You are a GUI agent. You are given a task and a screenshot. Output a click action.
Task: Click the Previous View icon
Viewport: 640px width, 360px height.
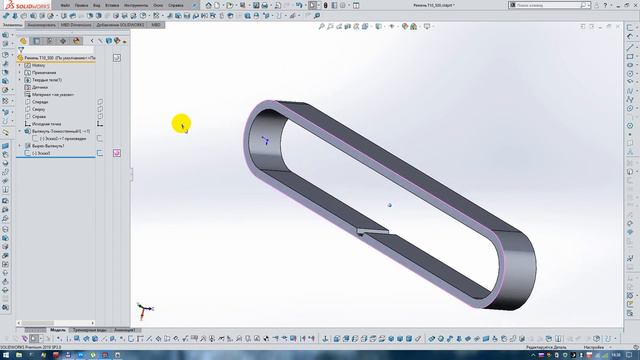click(x=339, y=27)
